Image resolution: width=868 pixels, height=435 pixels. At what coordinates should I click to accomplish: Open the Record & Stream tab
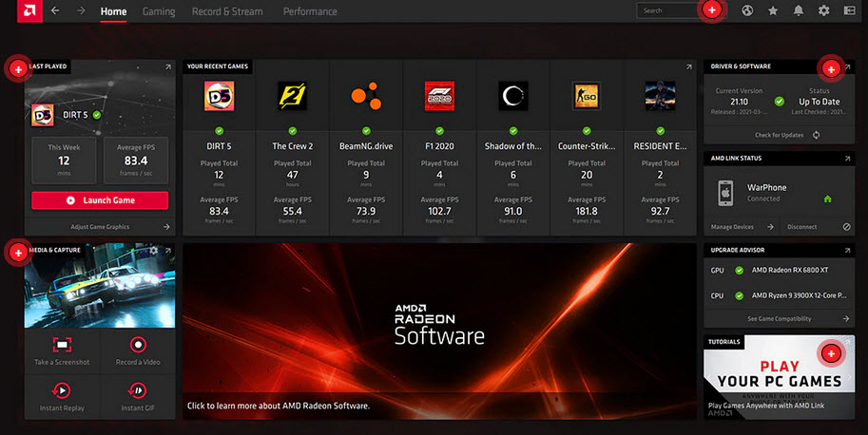pos(227,11)
